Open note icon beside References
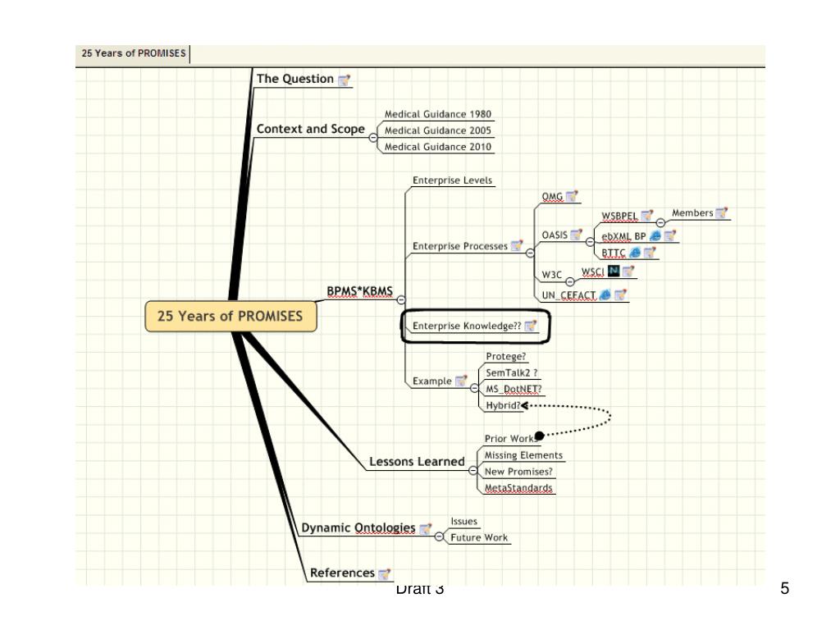 [x=384, y=573]
